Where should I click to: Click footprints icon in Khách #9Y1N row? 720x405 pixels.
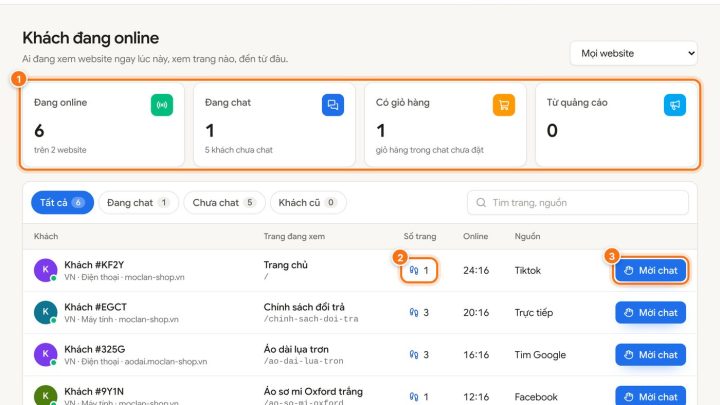(x=414, y=397)
